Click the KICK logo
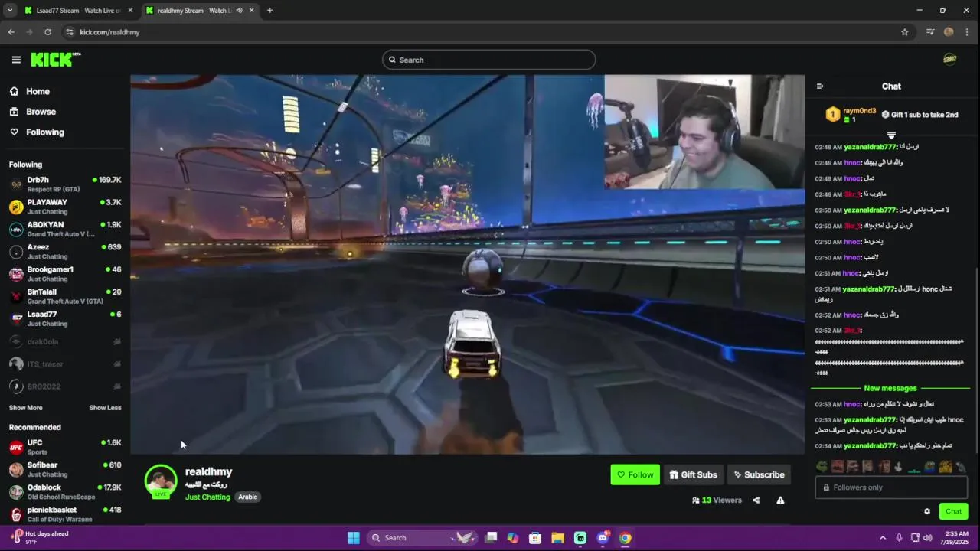 (55, 60)
